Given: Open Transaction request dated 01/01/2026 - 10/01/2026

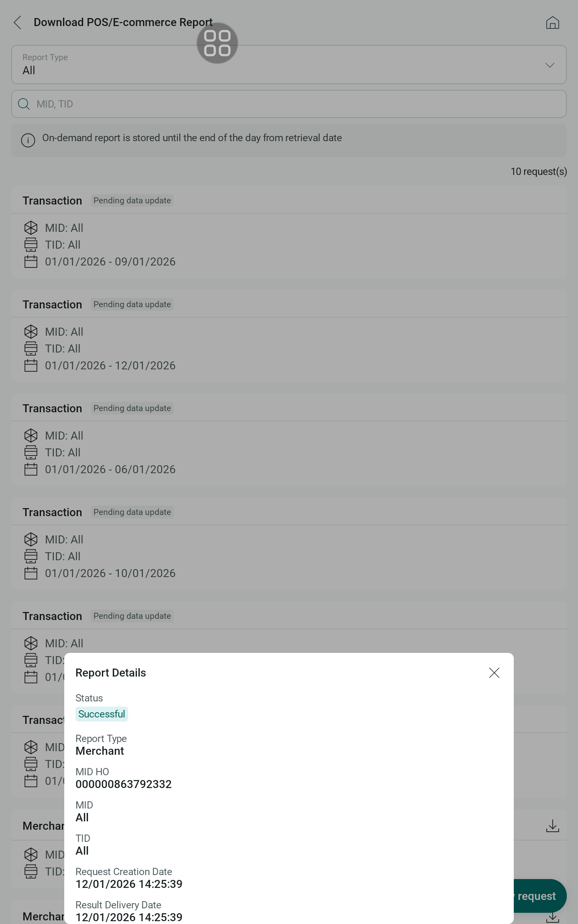Looking at the screenshot, I should pos(289,556).
